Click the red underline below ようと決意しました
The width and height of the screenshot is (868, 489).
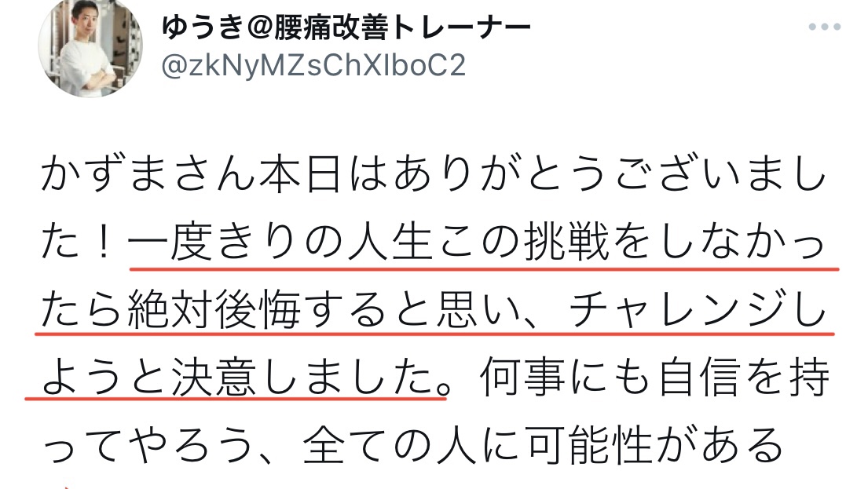click(236, 397)
